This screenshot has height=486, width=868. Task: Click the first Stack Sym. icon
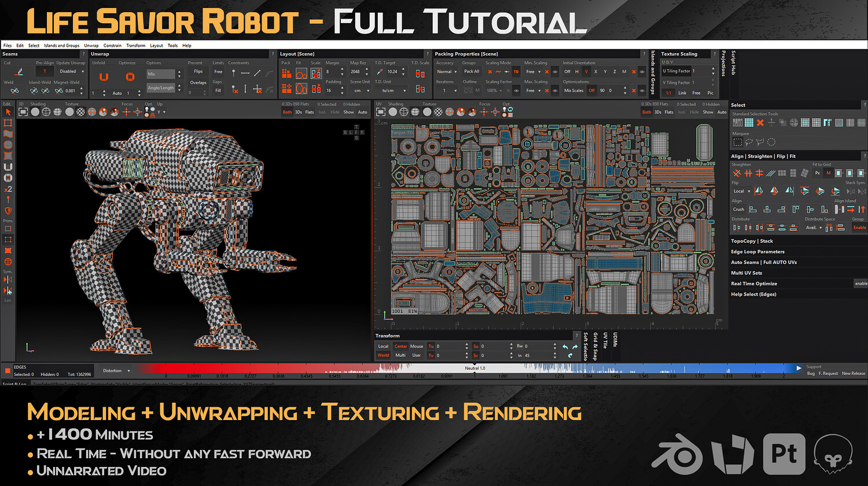(851, 191)
